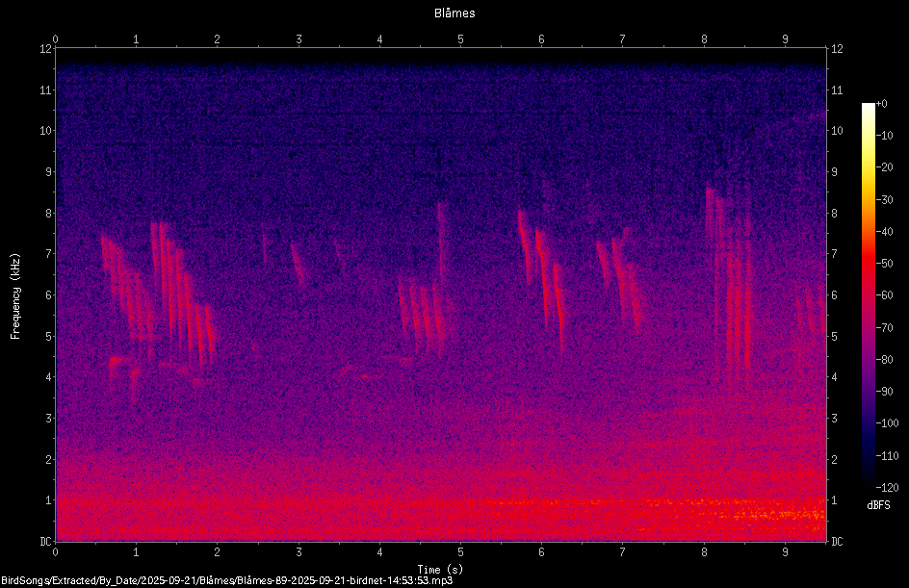
Task: Click the yellow -20 dBFS region of color bar
Action: pyautogui.click(x=868, y=167)
